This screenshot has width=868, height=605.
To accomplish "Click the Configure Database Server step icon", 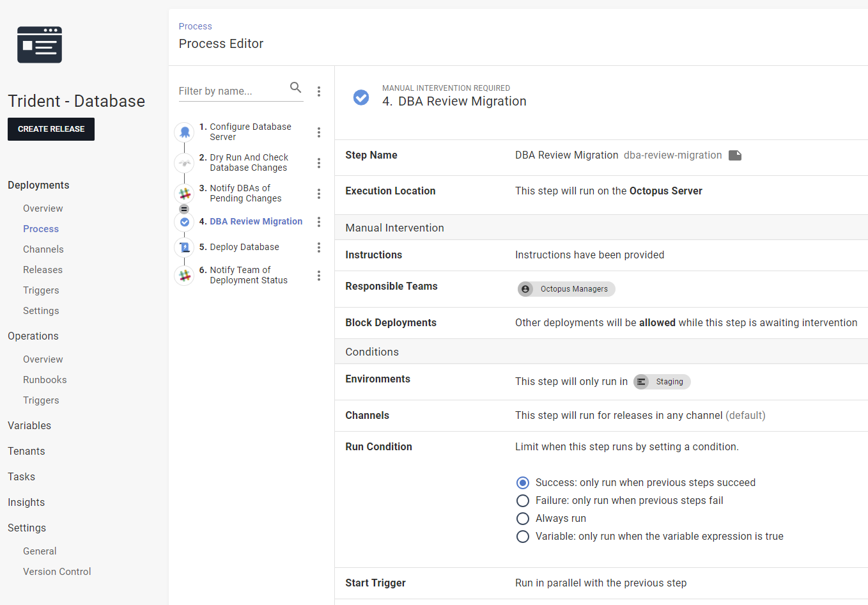I will 185,132.
